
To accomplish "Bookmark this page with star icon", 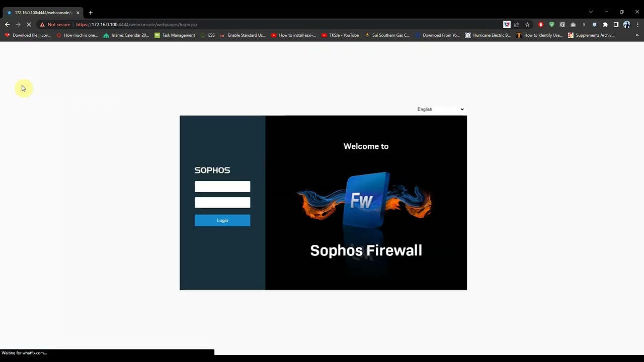I will (527, 25).
